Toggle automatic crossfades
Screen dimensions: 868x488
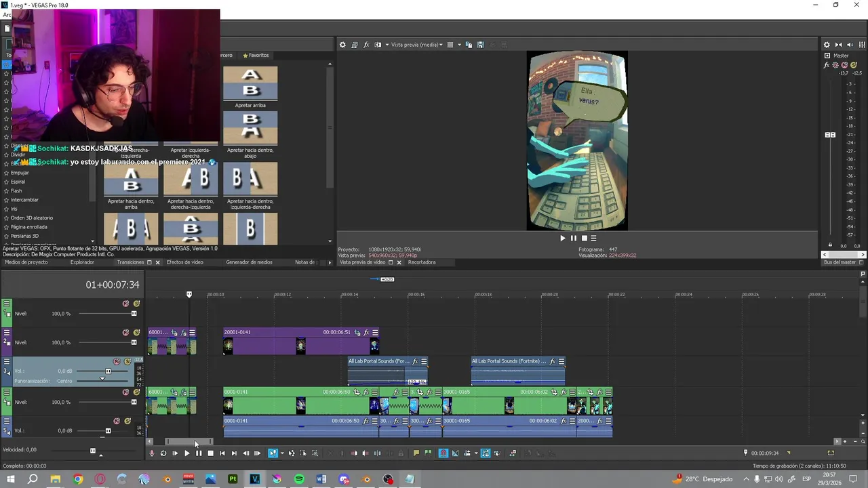[455, 453]
